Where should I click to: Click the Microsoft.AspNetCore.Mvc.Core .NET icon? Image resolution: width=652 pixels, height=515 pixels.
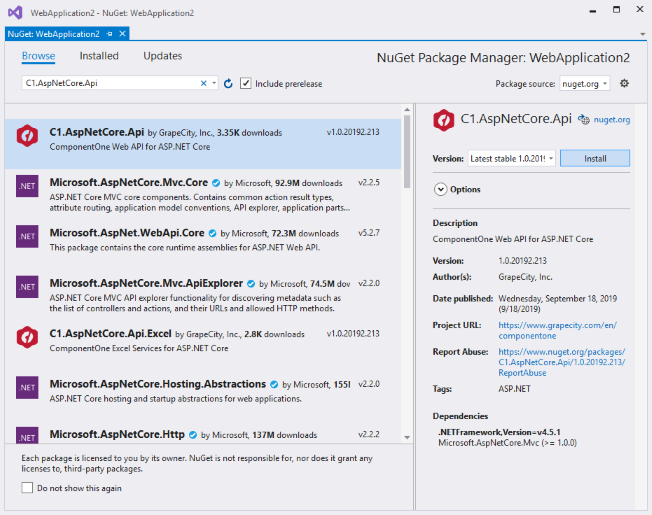pos(27,187)
